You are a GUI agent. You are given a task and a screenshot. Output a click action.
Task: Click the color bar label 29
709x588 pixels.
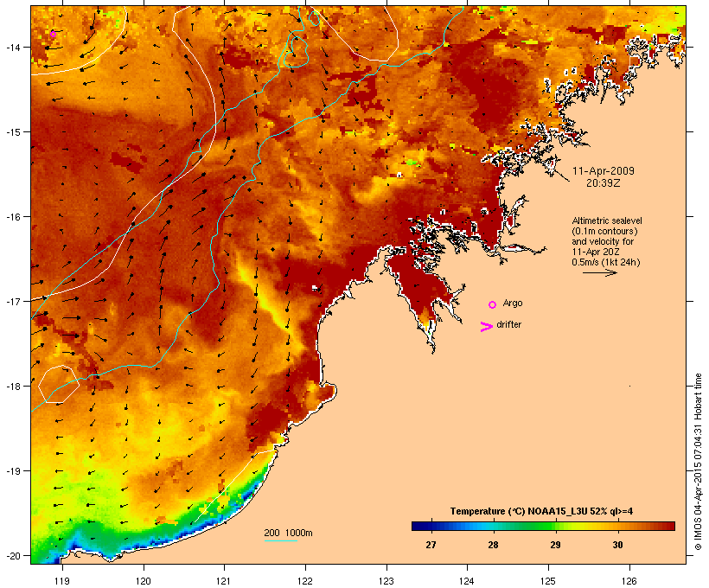click(x=555, y=545)
